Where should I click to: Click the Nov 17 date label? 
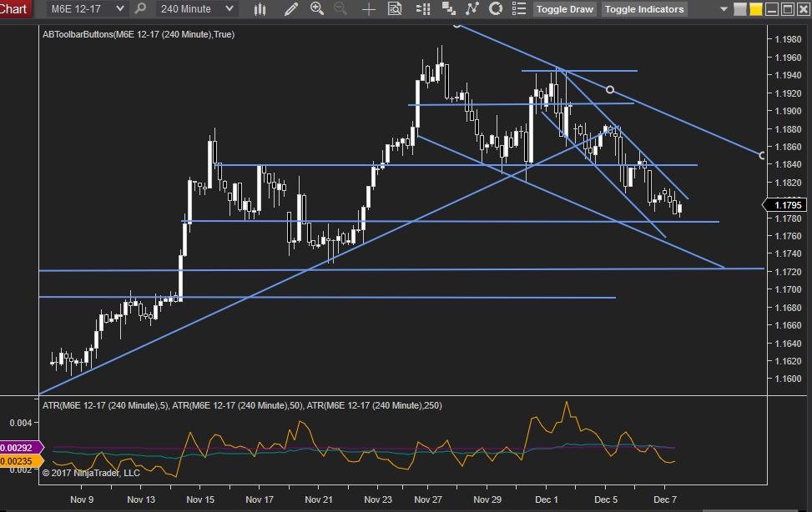point(260,499)
